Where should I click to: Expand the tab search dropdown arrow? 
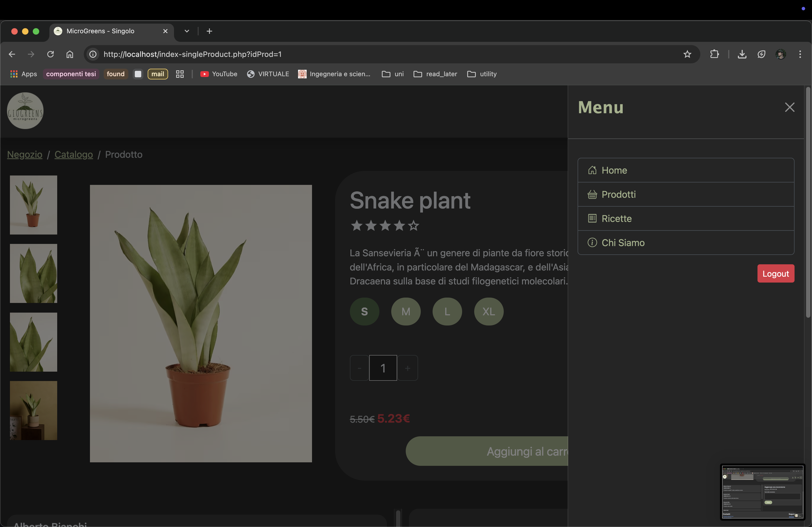click(187, 31)
